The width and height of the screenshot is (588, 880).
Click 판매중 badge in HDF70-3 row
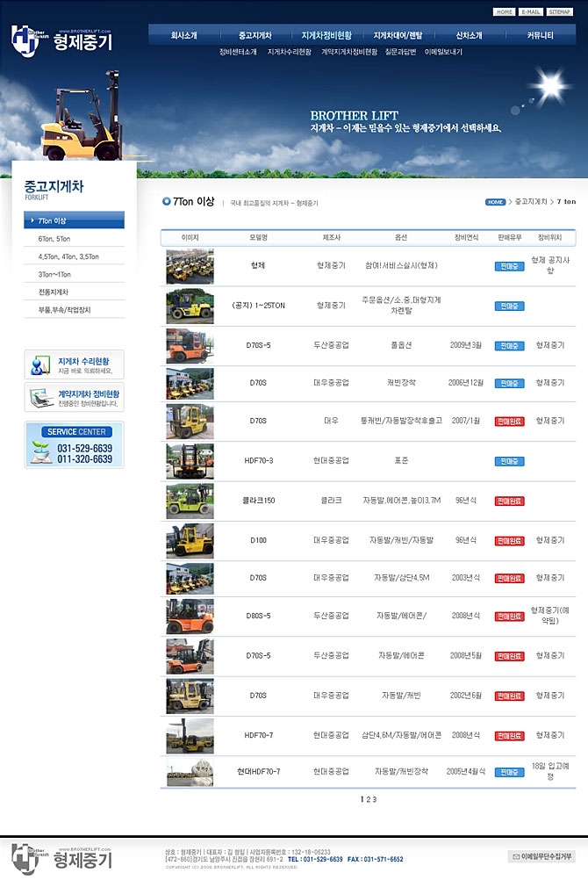(x=509, y=461)
